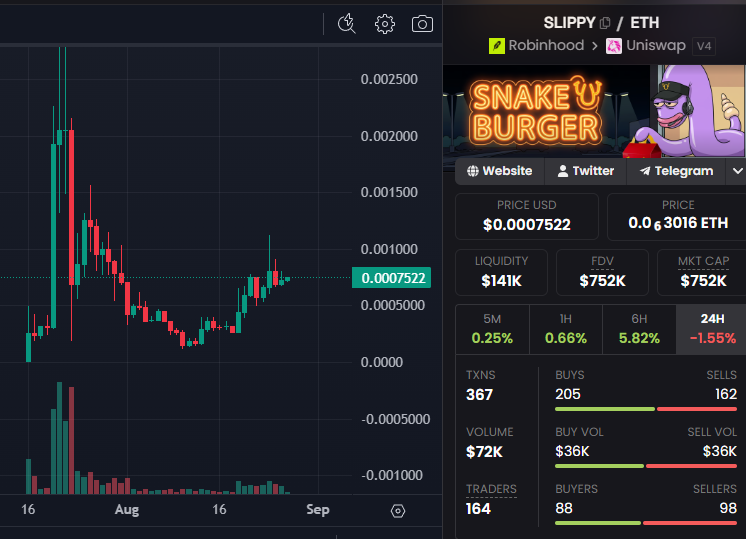The width and height of the screenshot is (746, 539).
Task: Click the PRICE USD $0.0007522 box
Action: coord(527,216)
